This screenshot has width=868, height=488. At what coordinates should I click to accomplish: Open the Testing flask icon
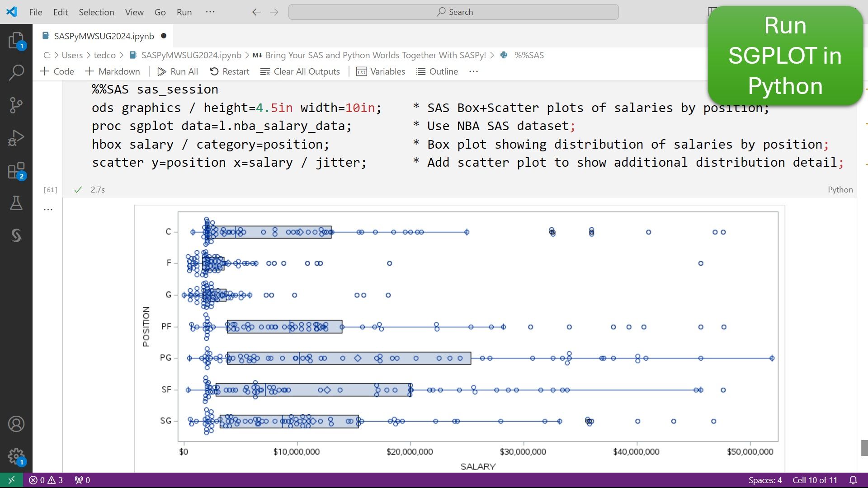(16, 203)
